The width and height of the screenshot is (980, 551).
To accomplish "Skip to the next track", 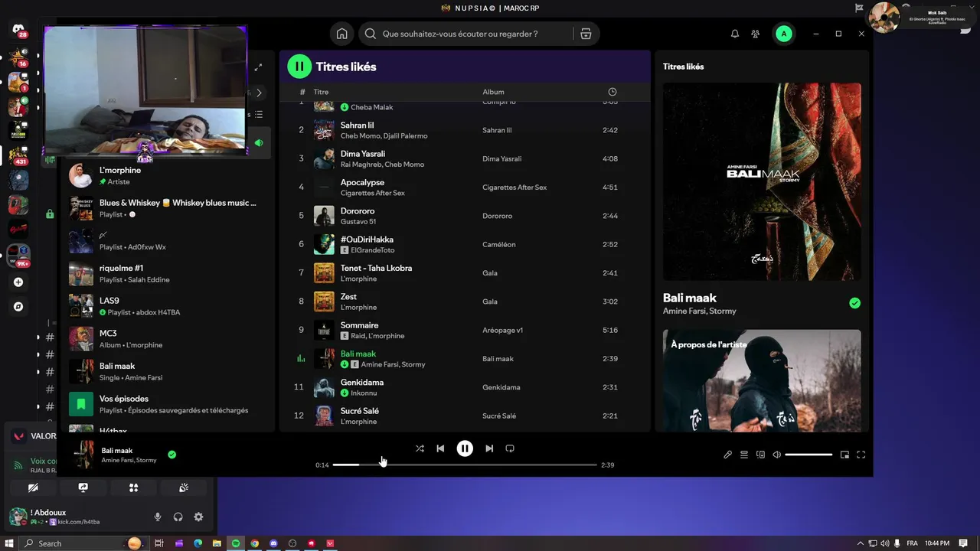I will click(489, 448).
